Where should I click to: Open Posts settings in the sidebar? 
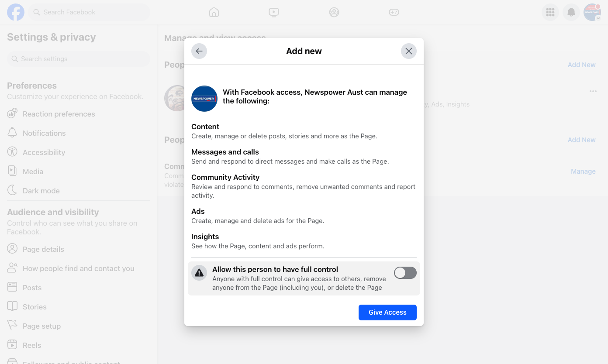pyautogui.click(x=79, y=288)
